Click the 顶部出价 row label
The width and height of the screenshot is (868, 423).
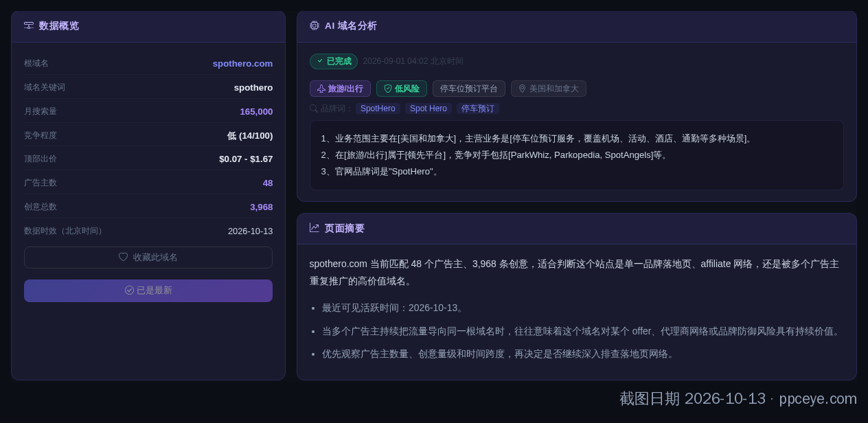tap(41, 159)
